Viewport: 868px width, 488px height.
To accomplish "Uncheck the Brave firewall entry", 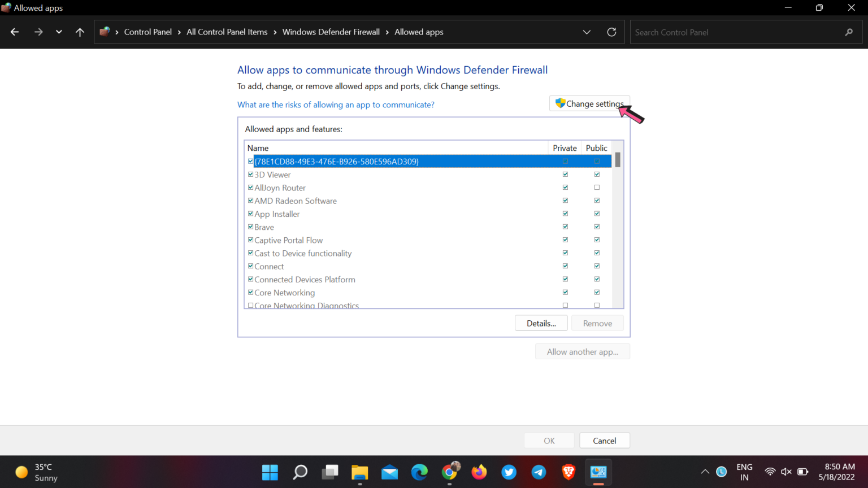I will pos(250,226).
